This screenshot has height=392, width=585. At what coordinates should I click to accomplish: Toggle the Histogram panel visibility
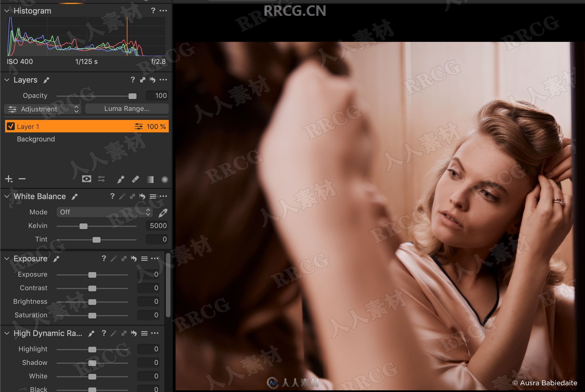click(x=8, y=11)
